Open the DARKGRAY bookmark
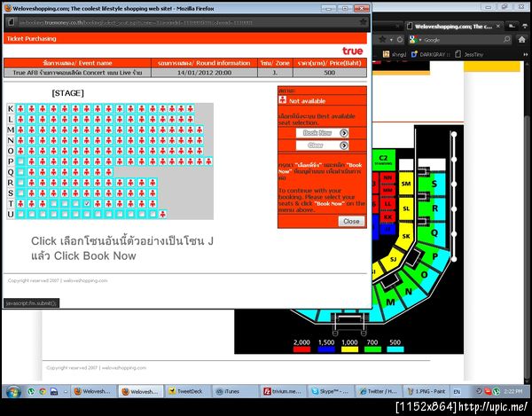 click(431, 54)
